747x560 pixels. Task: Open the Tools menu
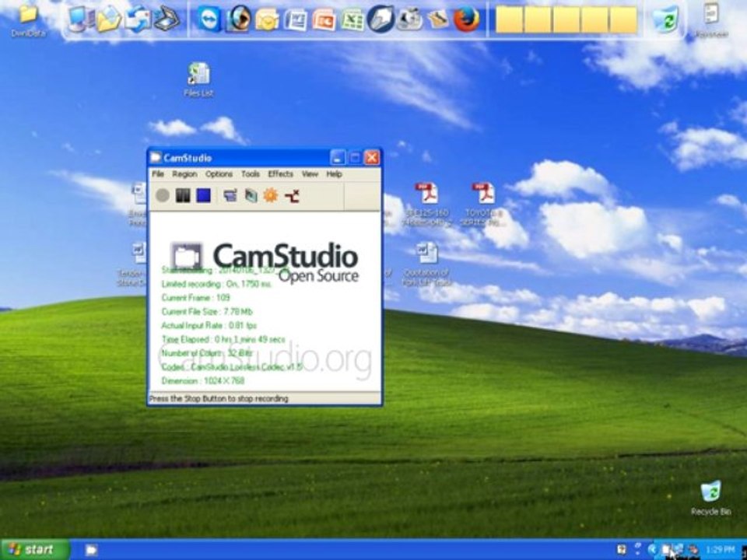[250, 174]
